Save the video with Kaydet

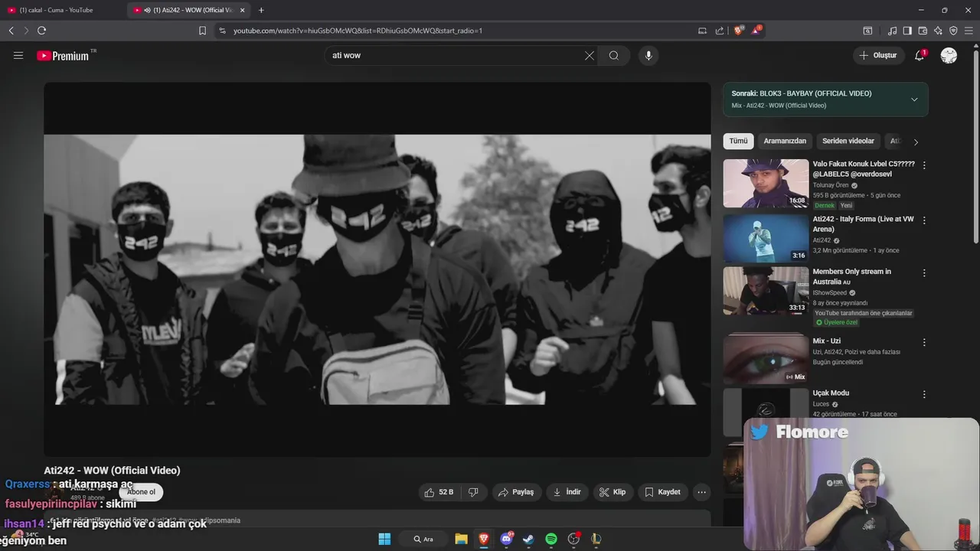(663, 492)
